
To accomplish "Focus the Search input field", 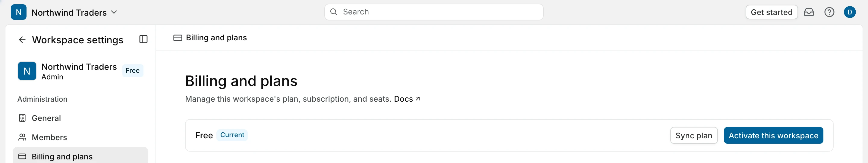I will [434, 12].
